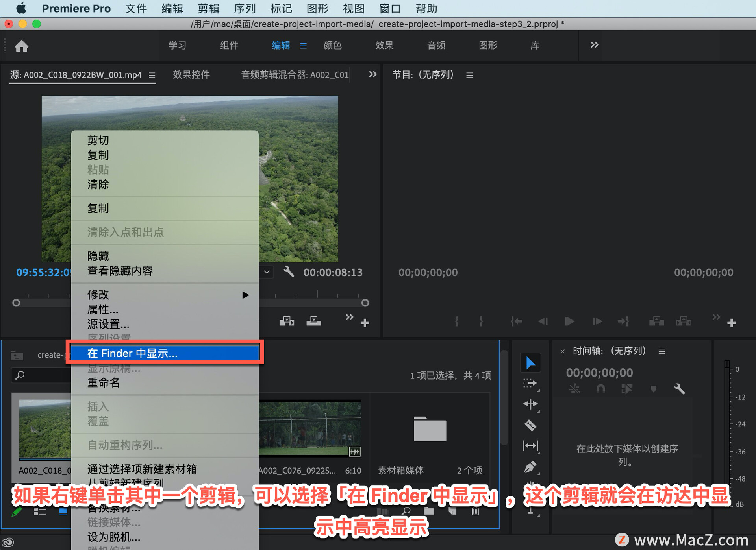
Task: Choose 通过选择项新建素材箱 in context menu
Action: (x=165, y=469)
